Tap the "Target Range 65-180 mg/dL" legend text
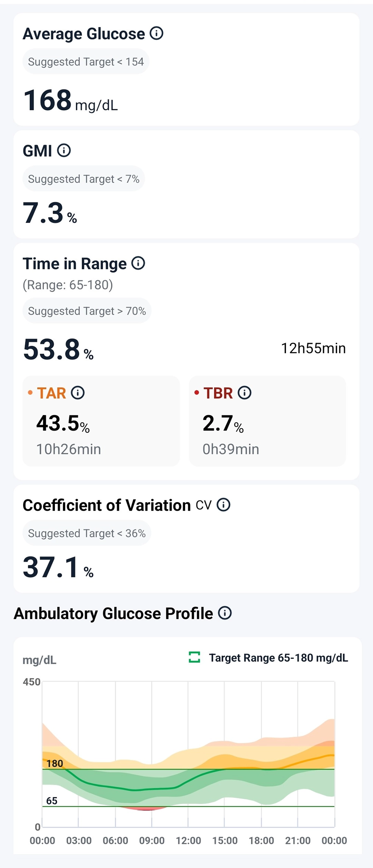 tap(278, 658)
